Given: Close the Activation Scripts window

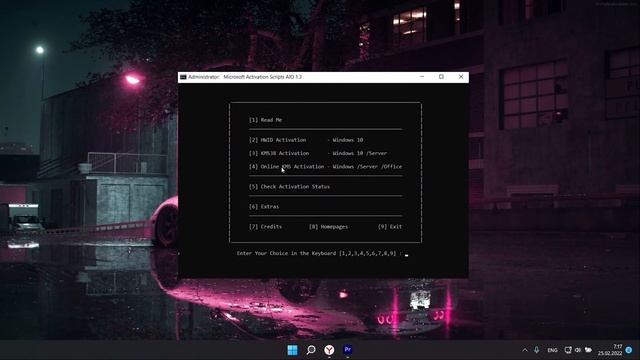Looking at the screenshot, I should coord(460,77).
